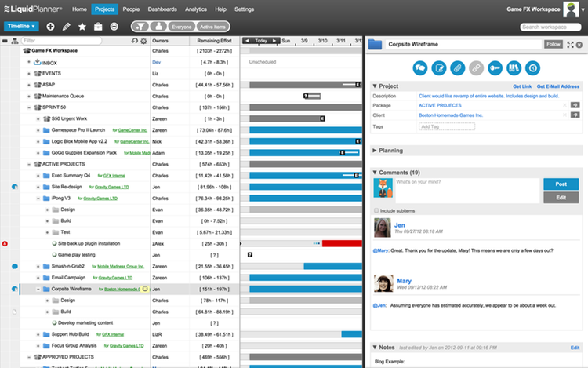Click the gray chain links icon
This screenshot has height=368, width=588.
476,68
